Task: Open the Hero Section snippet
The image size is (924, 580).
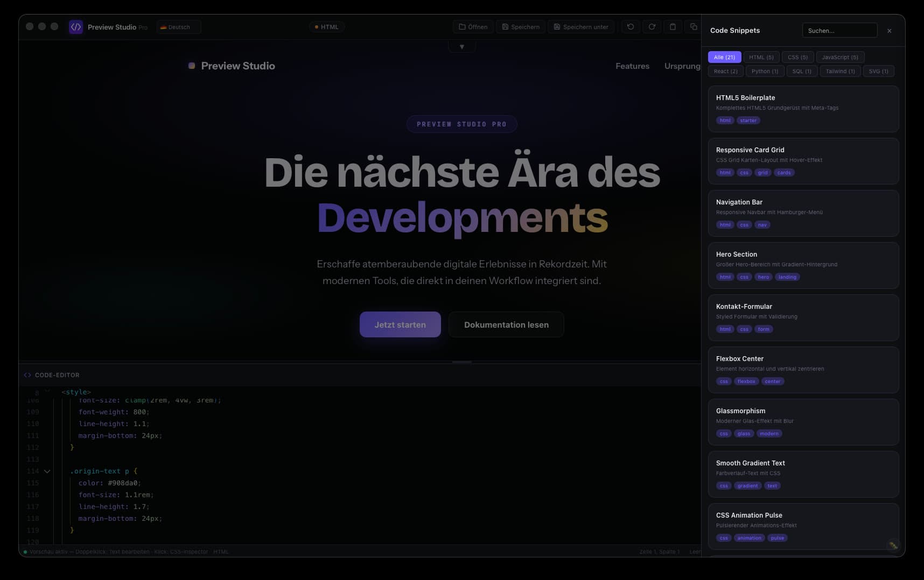Action: pos(803,265)
